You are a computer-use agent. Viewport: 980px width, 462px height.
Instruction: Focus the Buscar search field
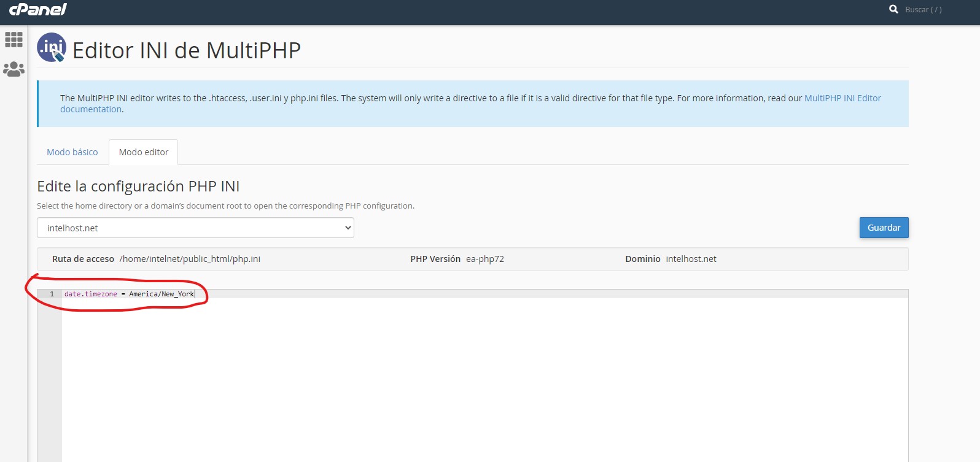click(x=923, y=10)
